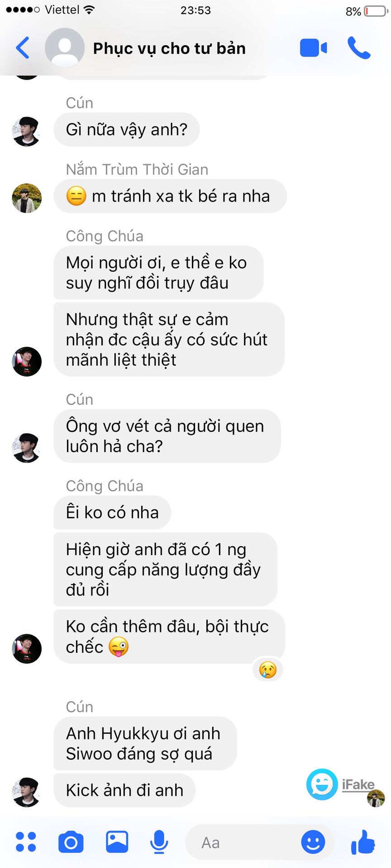The height and width of the screenshot is (868, 391).
Task: Tap Cún's avatar beside 'Gì nữa vậy anh?'
Action: click(27, 132)
